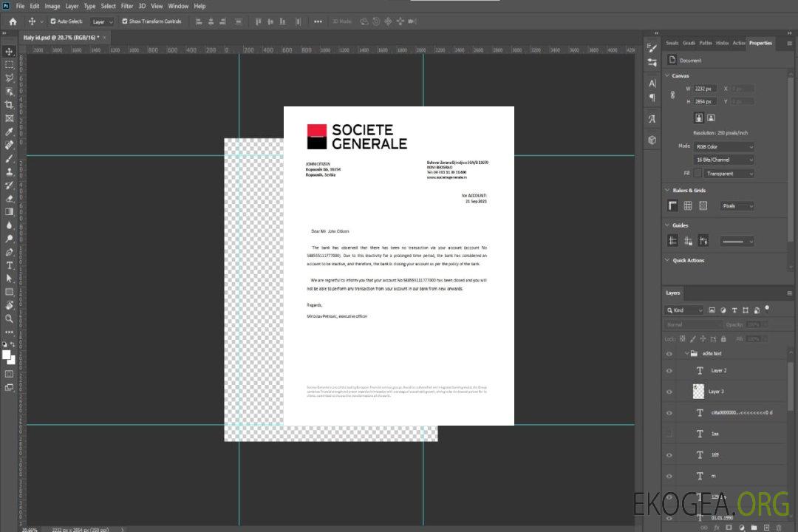Select Layer 3 thumbnail in Layers
The image size is (798, 532).
(x=698, y=392)
